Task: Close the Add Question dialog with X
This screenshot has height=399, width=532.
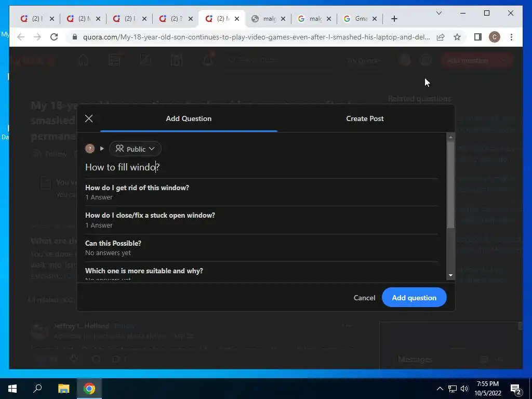Action: (89, 118)
